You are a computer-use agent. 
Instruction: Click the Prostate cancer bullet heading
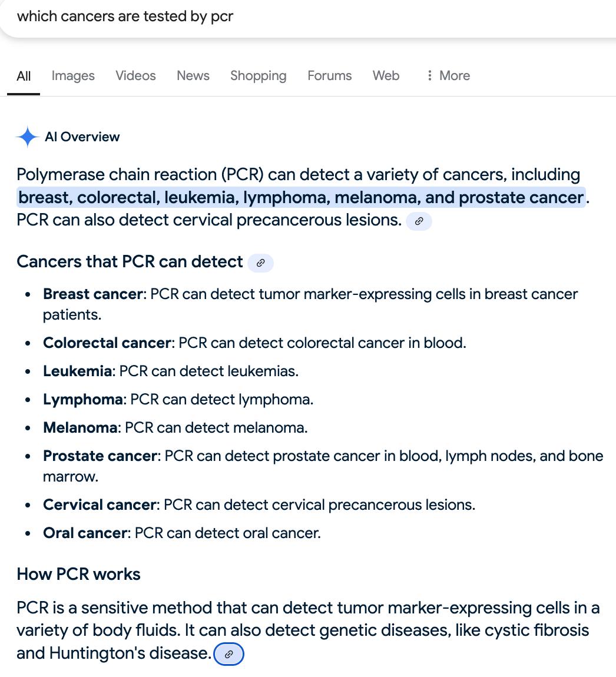tap(100, 456)
